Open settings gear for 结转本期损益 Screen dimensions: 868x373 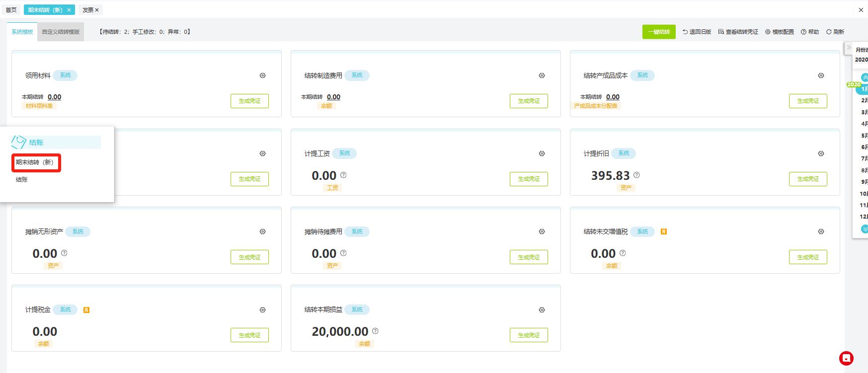542,310
